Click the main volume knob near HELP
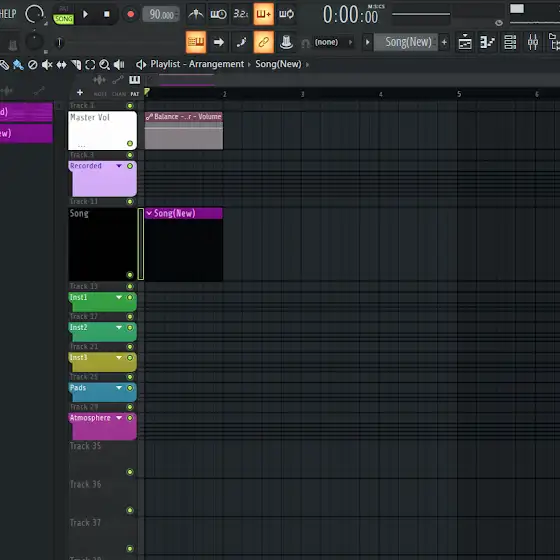The width and height of the screenshot is (560, 560). tap(34, 14)
